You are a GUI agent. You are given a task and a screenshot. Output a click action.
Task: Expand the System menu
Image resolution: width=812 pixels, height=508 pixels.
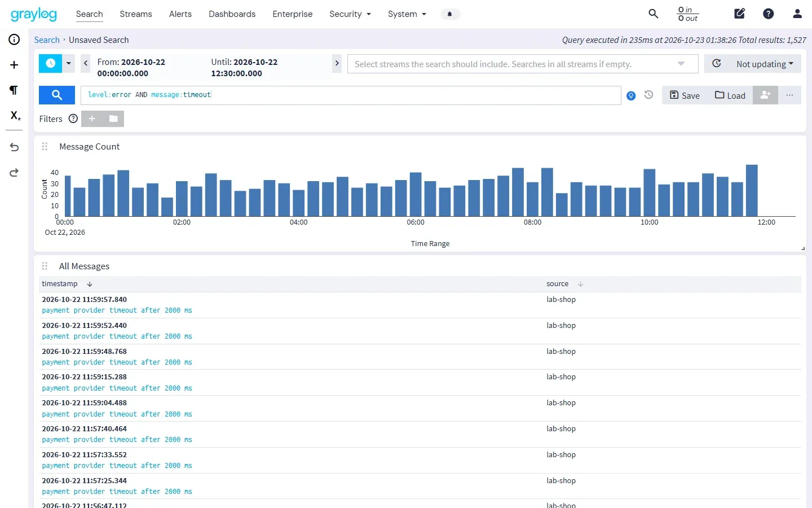pos(407,14)
